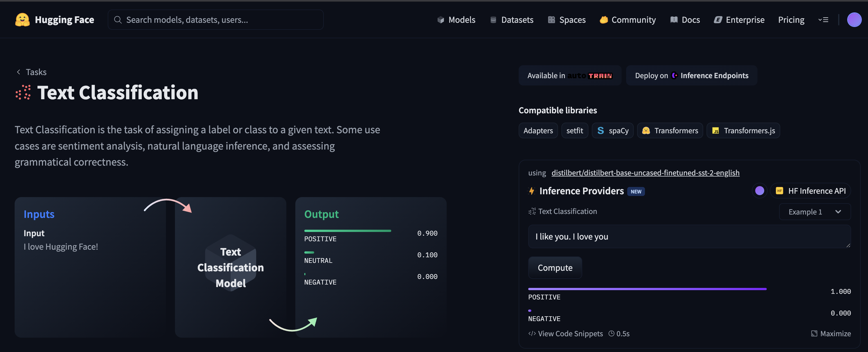Screen dimensions: 868x352
Task: Click the purple provider circle icon
Action: (759, 191)
